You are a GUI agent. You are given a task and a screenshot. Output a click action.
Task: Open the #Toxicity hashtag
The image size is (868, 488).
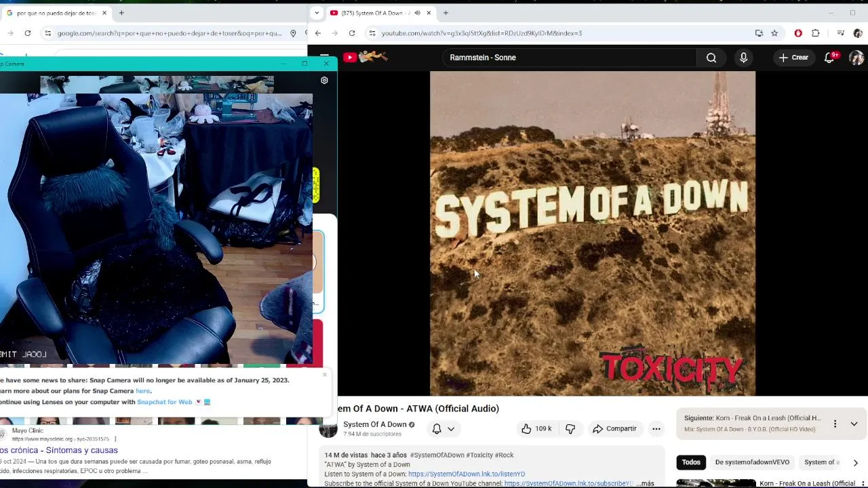point(479,455)
